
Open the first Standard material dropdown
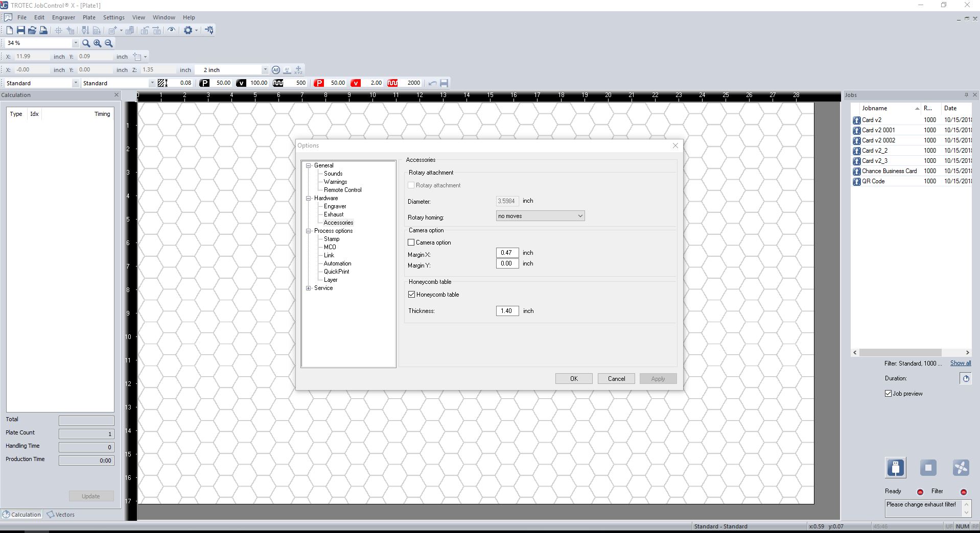pyautogui.click(x=76, y=83)
